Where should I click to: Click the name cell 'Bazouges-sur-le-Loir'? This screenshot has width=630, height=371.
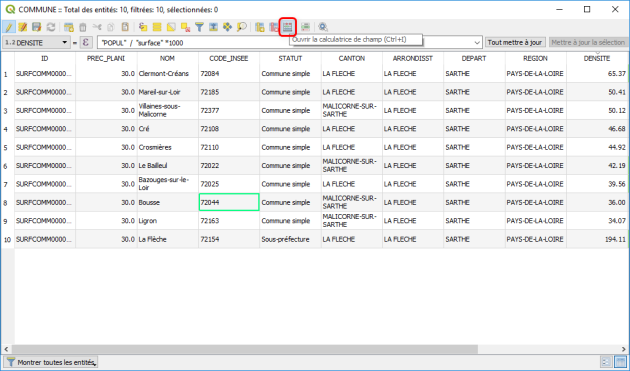[167, 184]
